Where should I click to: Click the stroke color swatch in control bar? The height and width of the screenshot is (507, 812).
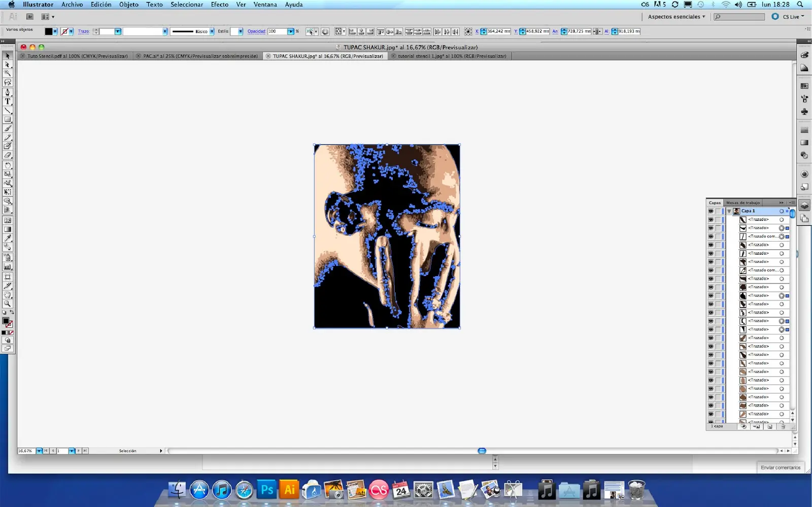pos(64,31)
